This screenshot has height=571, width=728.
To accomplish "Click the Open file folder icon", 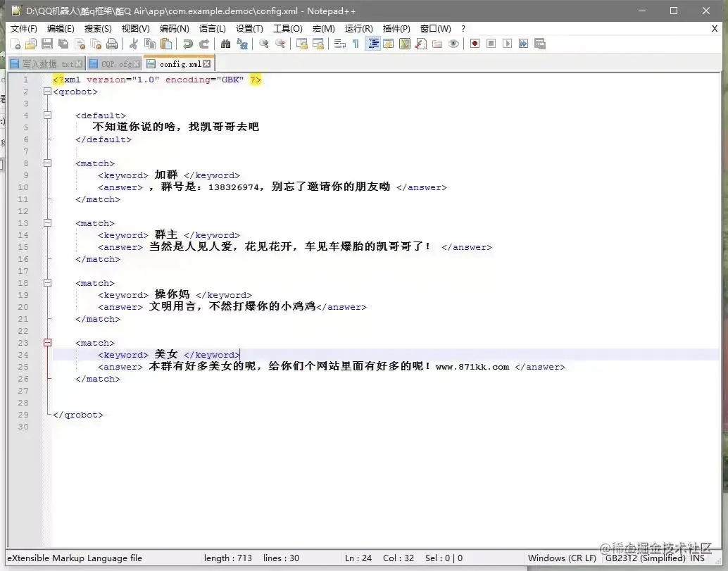I will coord(31,44).
